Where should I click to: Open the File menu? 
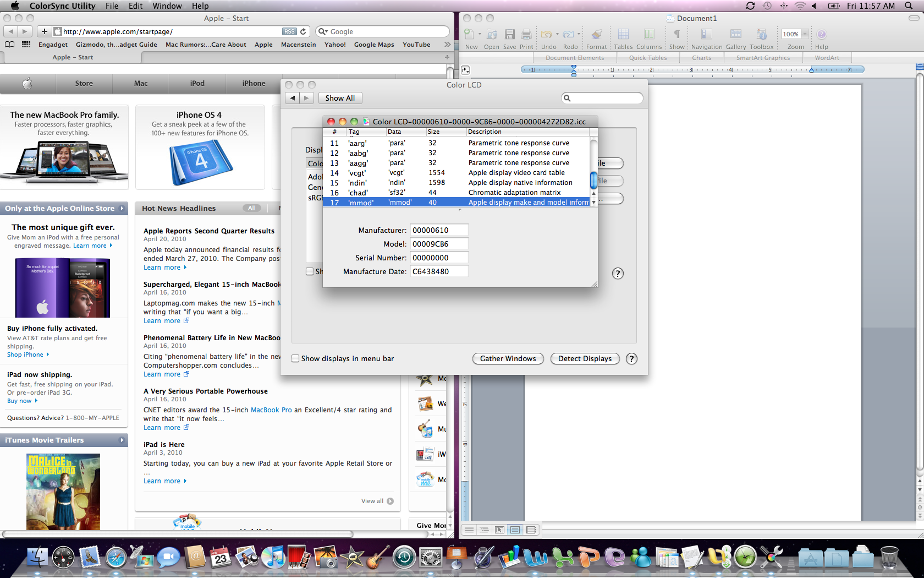(x=112, y=6)
